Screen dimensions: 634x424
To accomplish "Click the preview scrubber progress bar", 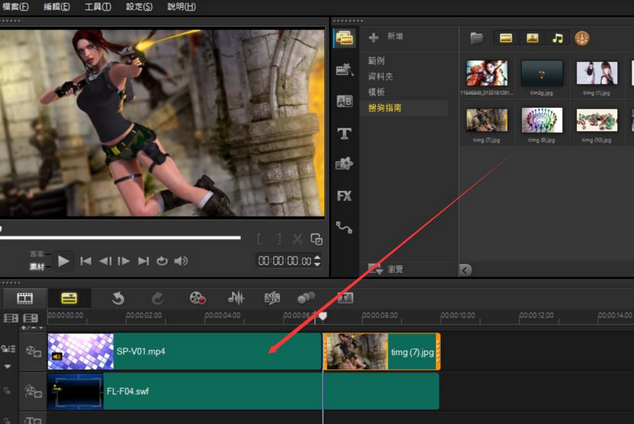I will [x=120, y=237].
